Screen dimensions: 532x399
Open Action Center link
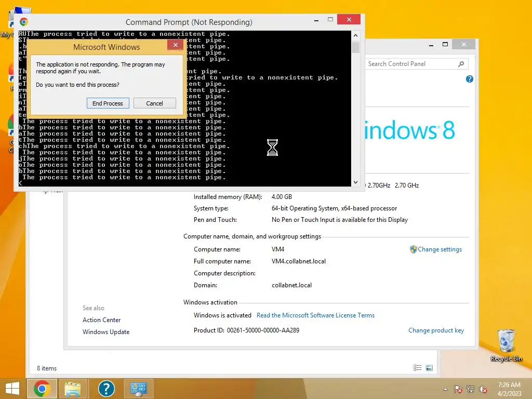pos(101,320)
